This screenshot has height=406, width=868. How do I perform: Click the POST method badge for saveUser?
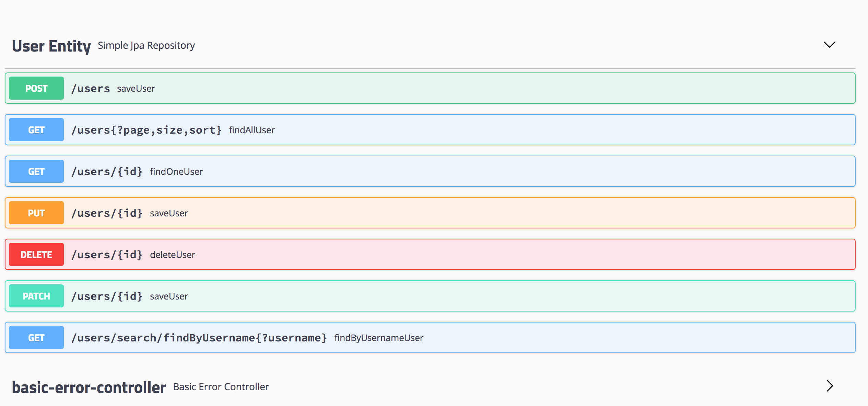coord(36,88)
